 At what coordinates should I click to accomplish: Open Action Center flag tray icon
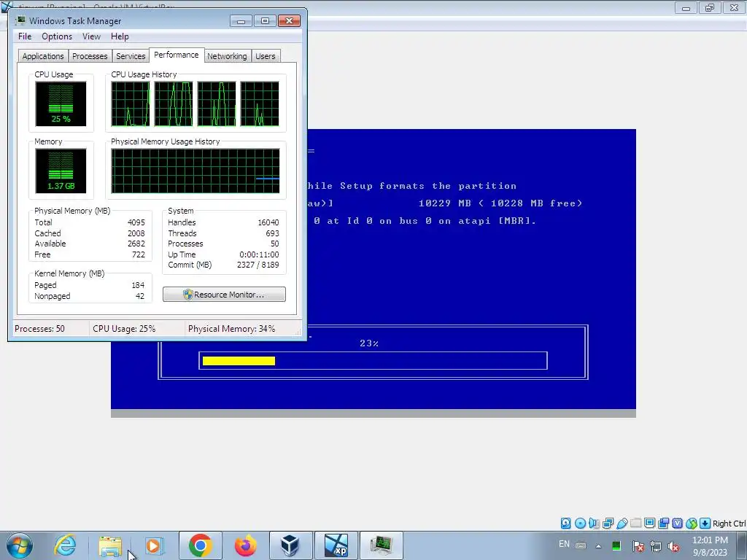[x=638, y=545]
